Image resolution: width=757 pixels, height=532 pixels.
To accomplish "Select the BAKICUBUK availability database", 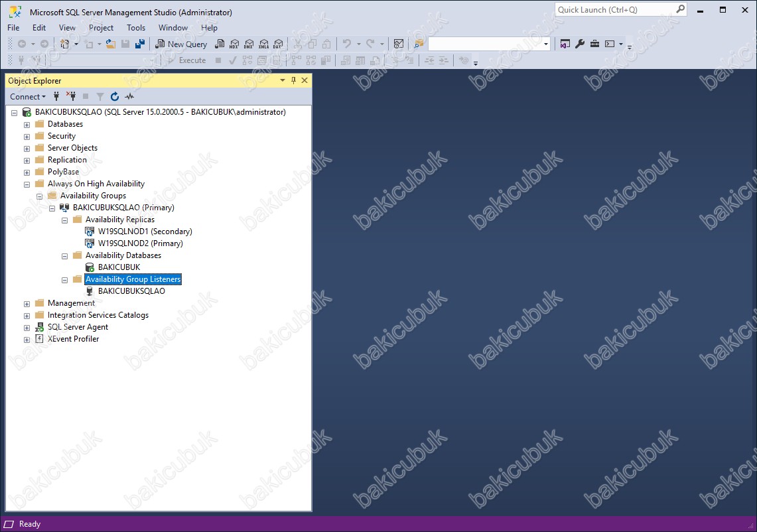I will point(119,267).
